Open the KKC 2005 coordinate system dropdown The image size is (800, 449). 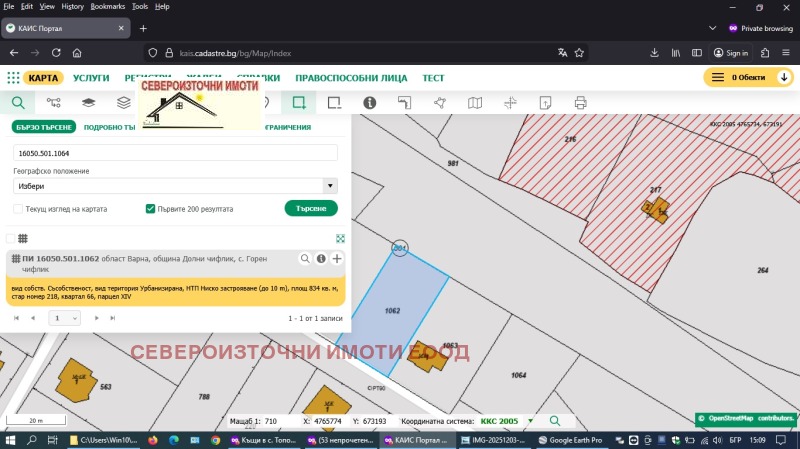click(x=530, y=421)
